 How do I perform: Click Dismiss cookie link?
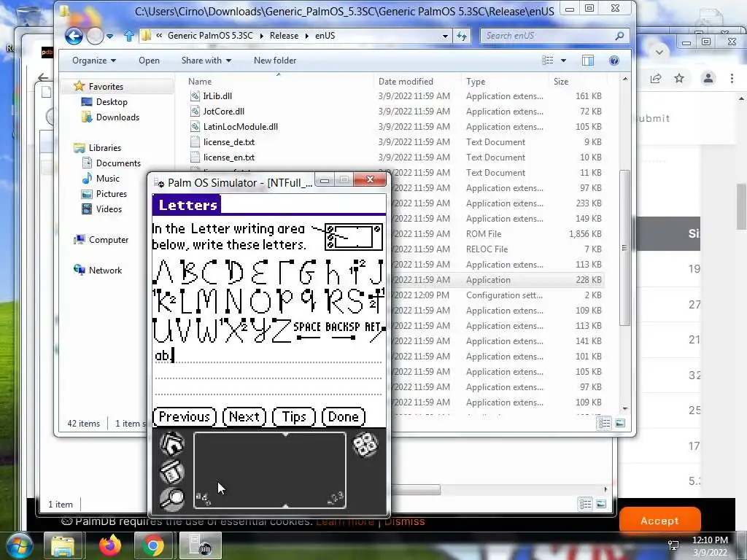tap(404, 521)
